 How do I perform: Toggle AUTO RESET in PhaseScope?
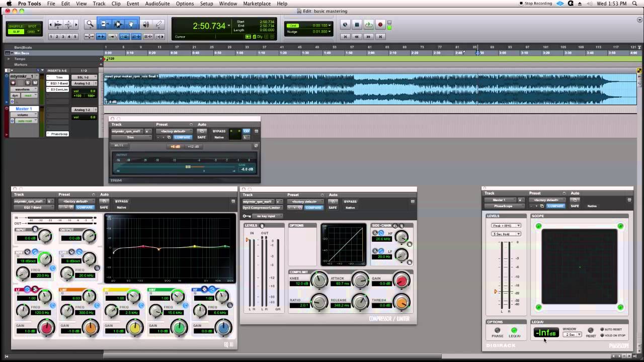602,329
